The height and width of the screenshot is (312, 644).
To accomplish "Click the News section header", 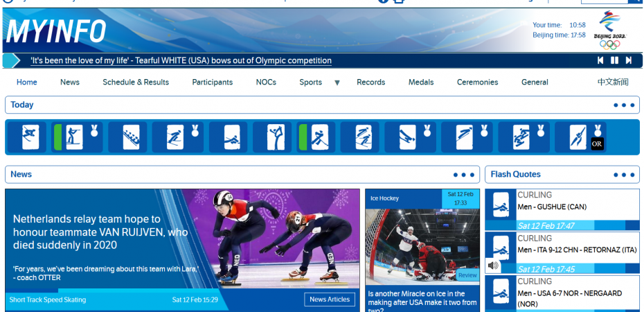I will (x=242, y=174).
